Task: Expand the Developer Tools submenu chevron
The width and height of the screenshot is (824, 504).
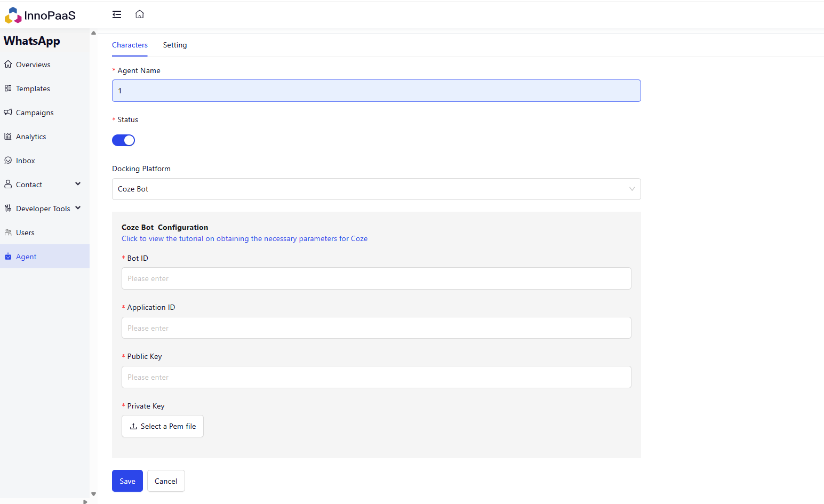Action: tap(78, 208)
